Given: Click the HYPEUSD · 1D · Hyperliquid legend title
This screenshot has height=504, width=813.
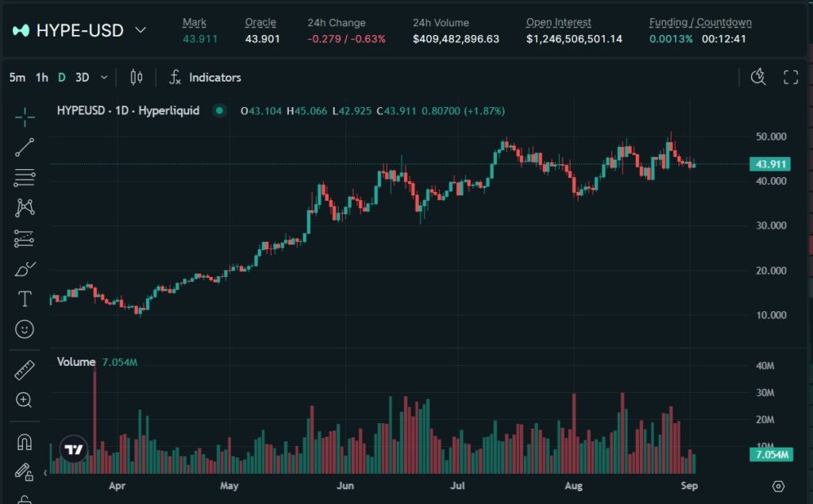Looking at the screenshot, I should (x=128, y=110).
